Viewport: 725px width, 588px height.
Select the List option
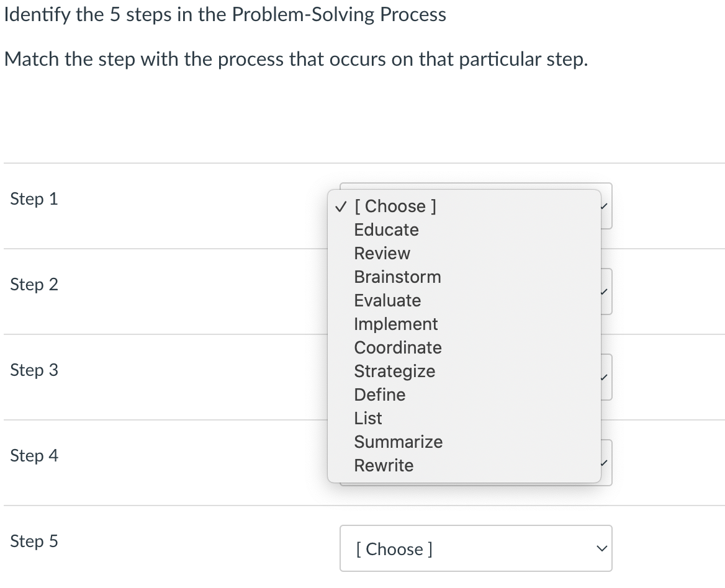368,418
